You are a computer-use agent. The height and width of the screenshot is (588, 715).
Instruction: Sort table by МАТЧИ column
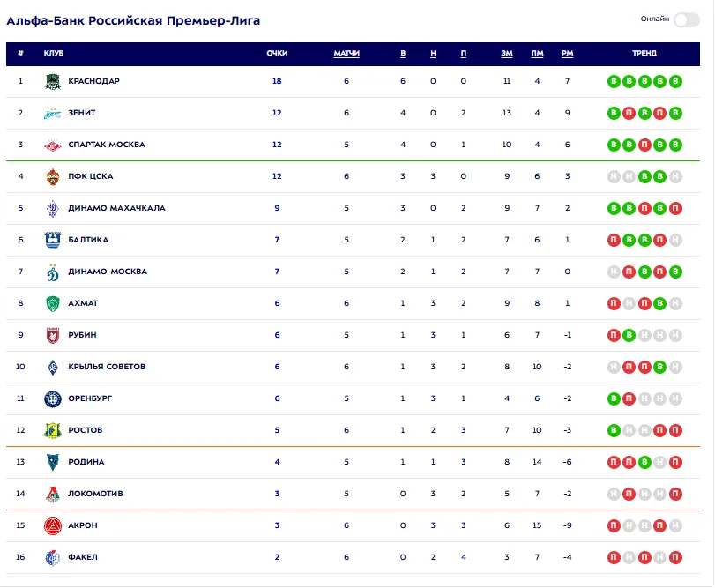346,53
